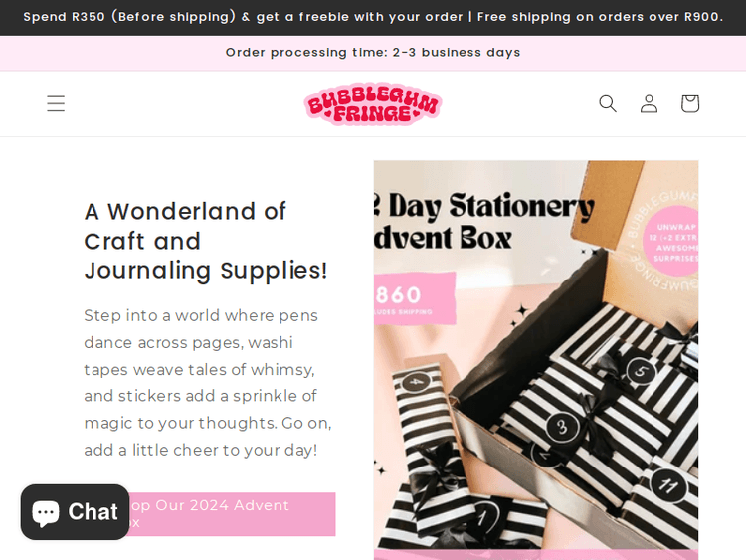Click the order processing time notice
The width and height of the screenshot is (746, 560).
tap(373, 53)
